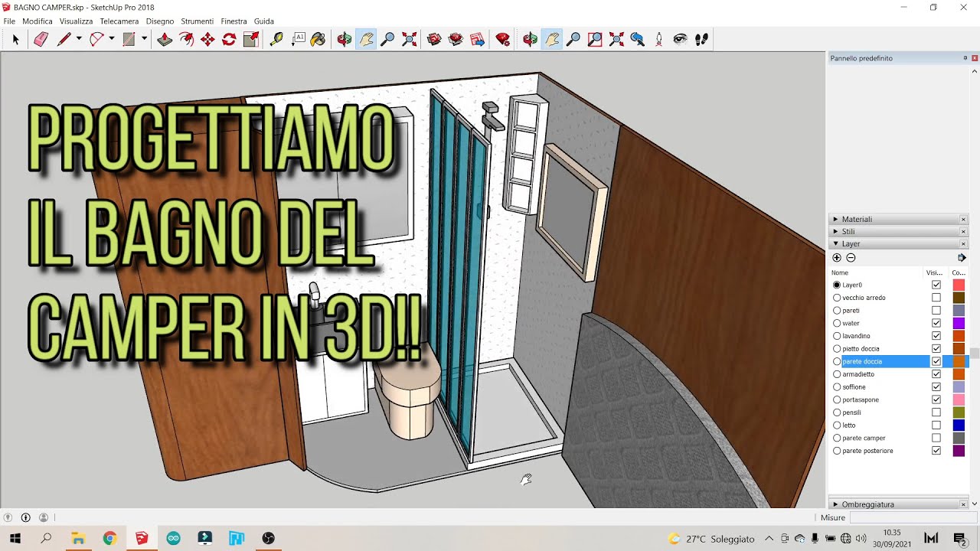Open shape tool dropdown arrow
Screen dimensions: 980x551
click(144, 39)
